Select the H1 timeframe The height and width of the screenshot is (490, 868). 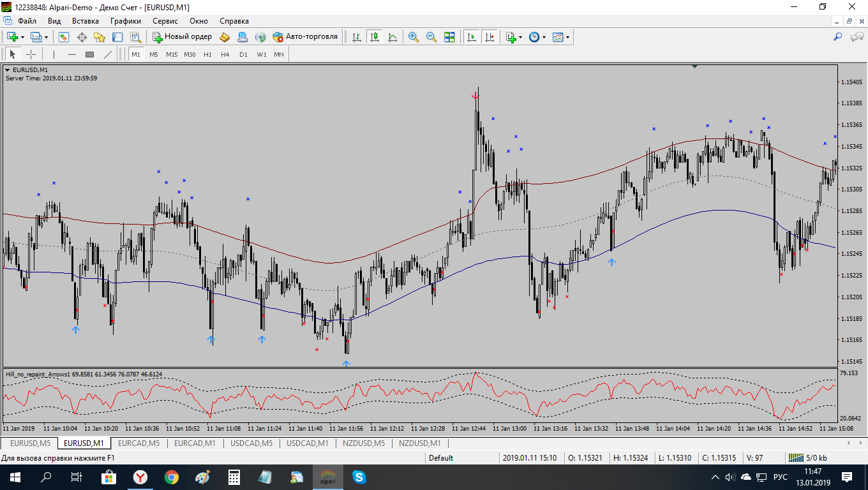pyautogui.click(x=207, y=55)
